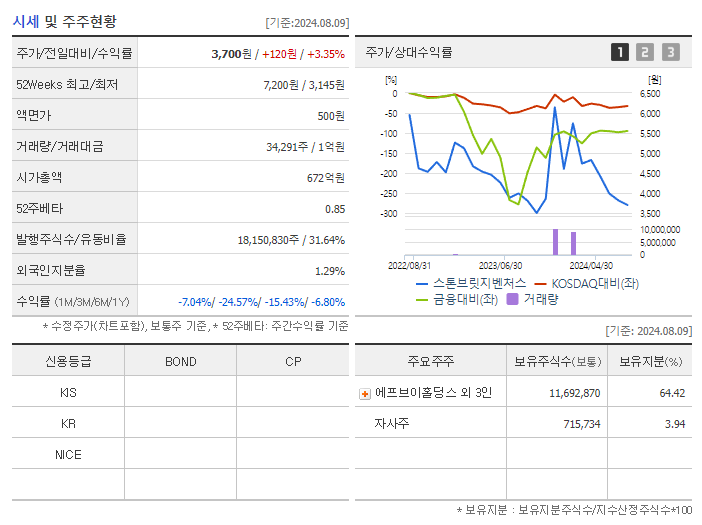The image size is (702, 525).
Task: Toggle red KOSDAQ대비(좌) legend series
Action: [586, 283]
